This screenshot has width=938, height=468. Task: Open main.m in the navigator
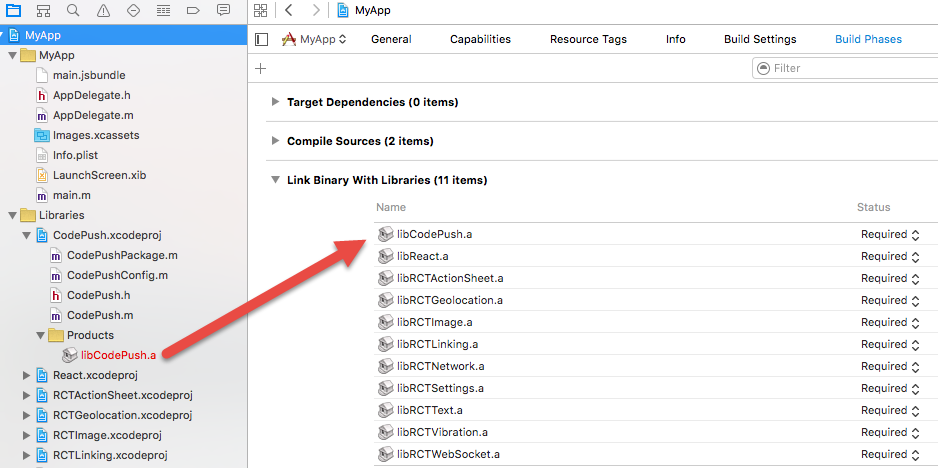pos(72,195)
